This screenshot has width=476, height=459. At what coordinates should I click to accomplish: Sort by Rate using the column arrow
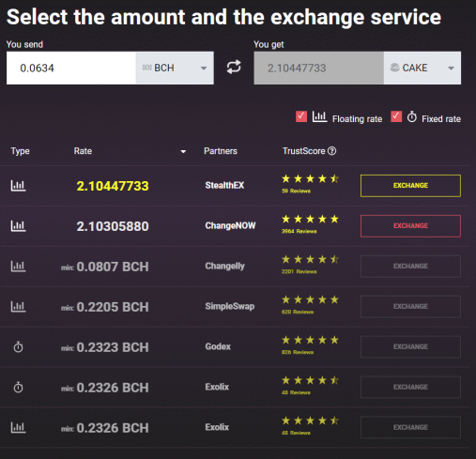pos(183,152)
